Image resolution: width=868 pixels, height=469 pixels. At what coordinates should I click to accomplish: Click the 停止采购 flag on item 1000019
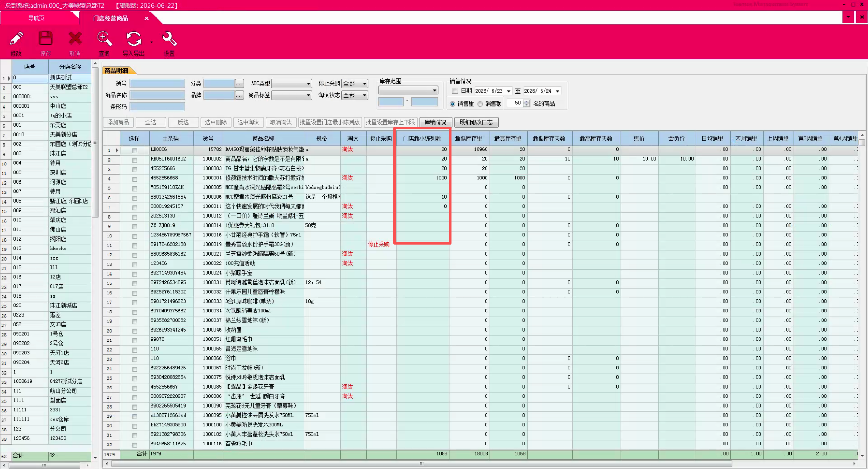(379, 245)
